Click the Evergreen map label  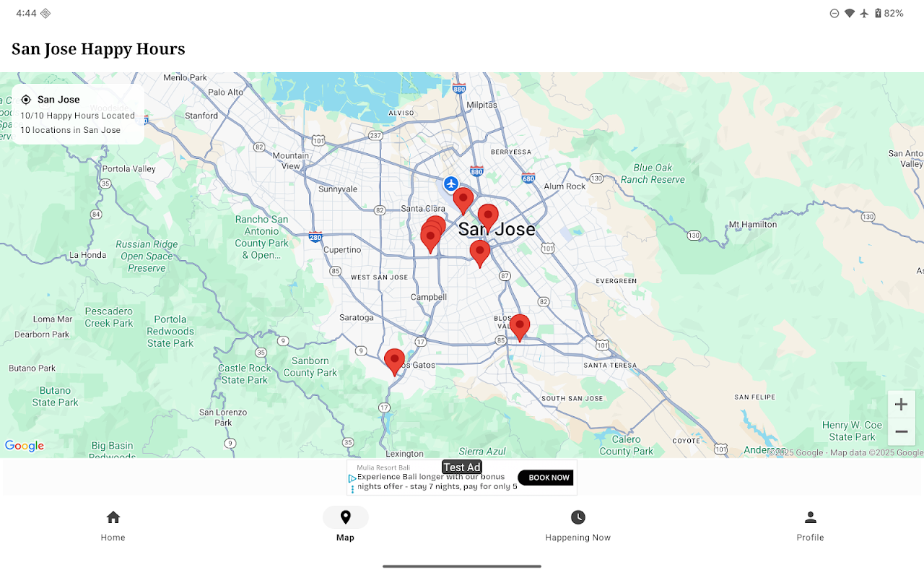[x=616, y=281]
